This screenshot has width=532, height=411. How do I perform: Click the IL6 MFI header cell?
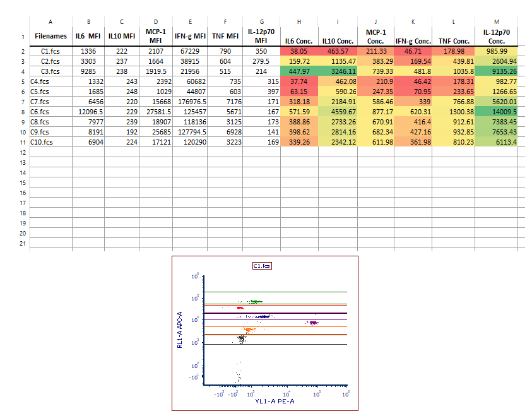(x=88, y=37)
